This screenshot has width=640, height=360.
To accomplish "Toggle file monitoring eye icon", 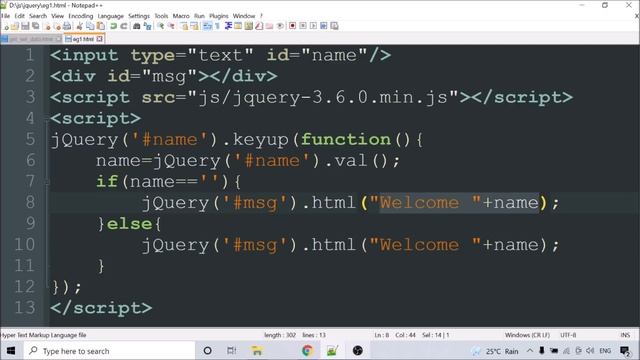I will 280,26.
